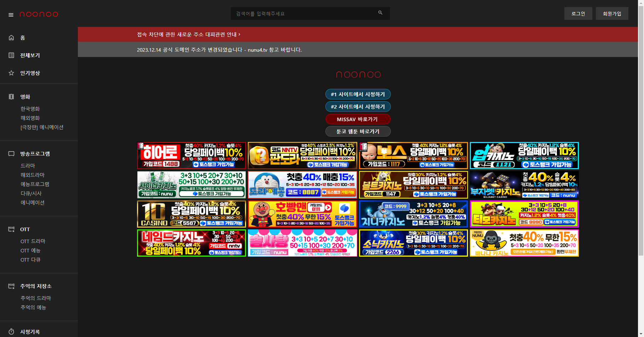The width and height of the screenshot is (644, 337).
Task: Click the TV icon beside 방송프로그램
Action: point(11,154)
